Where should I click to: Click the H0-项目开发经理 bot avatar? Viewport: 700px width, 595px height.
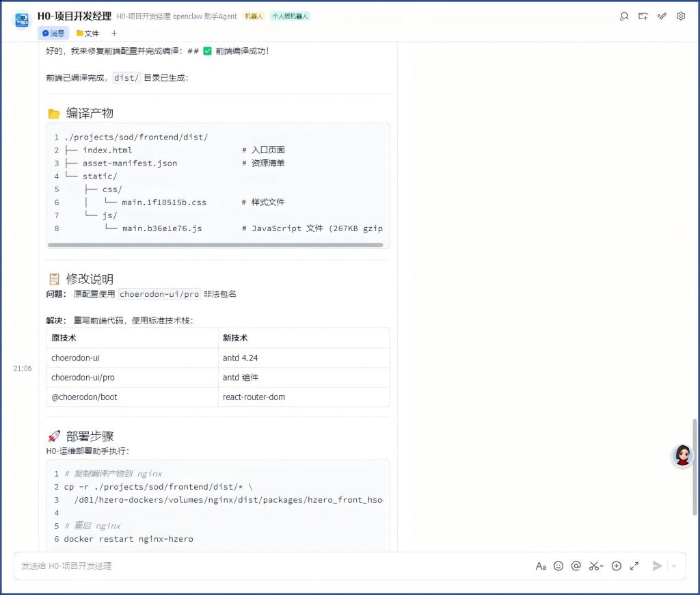coord(23,20)
